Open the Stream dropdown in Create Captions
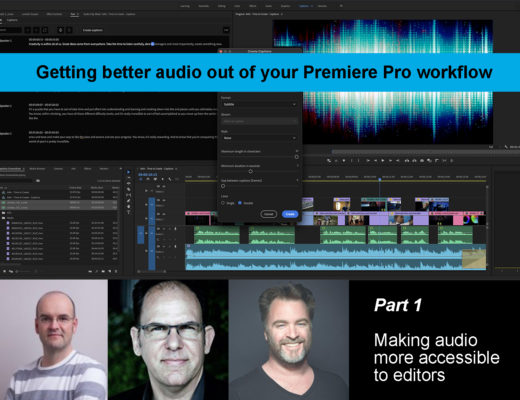Image resolution: width=520 pixels, height=400 pixels. pos(259,121)
